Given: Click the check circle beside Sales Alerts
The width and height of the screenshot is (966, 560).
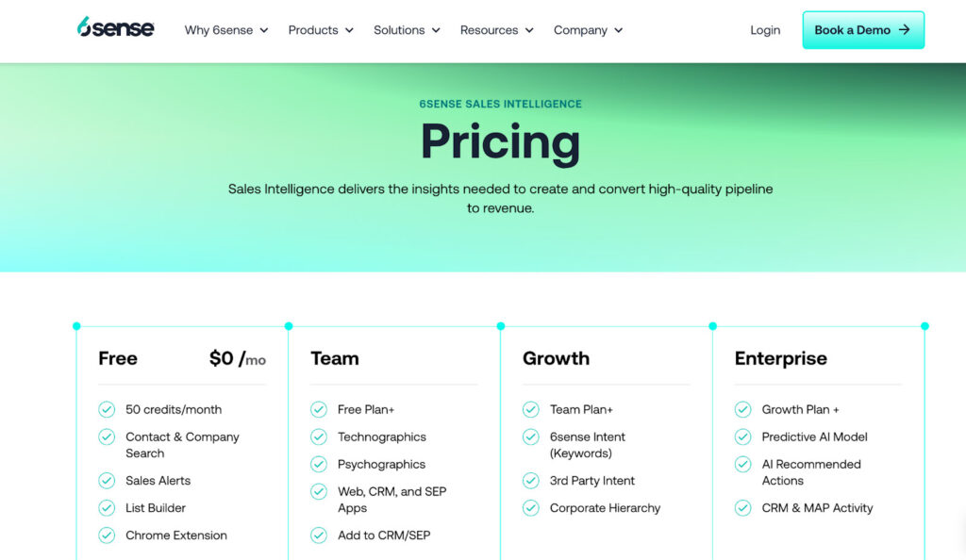Looking at the screenshot, I should [x=107, y=481].
